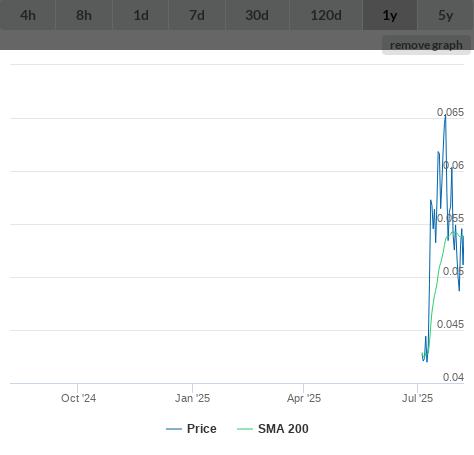Click the Jan '25 axis label
Image resolution: width=474 pixels, height=455 pixels.
click(192, 398)
